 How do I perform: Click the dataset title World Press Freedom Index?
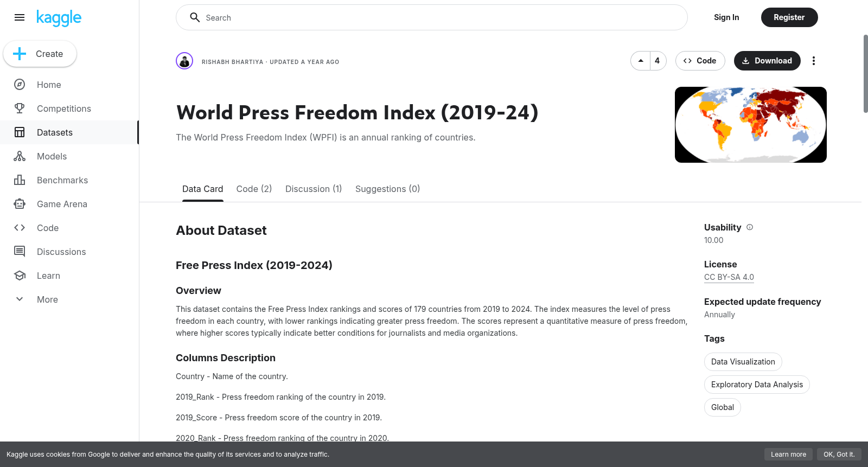click(357, 113)
